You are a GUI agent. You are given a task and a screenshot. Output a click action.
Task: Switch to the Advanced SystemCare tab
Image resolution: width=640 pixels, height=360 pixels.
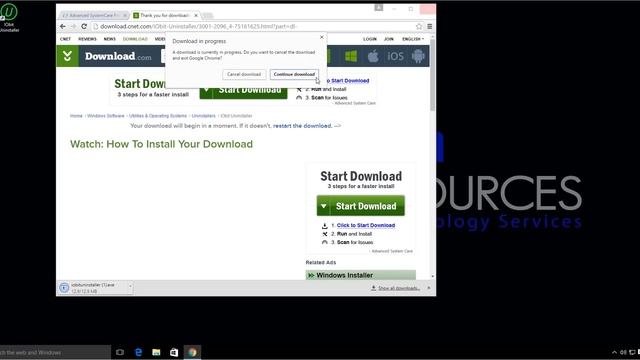point(91,16)
